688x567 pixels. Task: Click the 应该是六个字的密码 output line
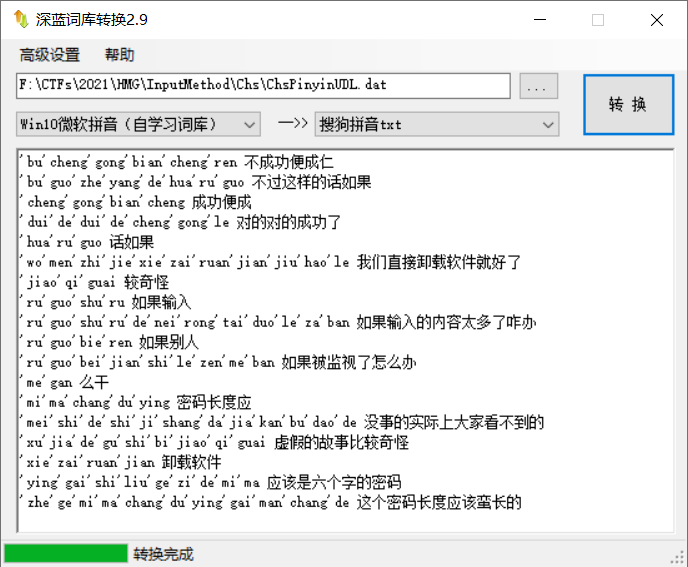[210, 482]
